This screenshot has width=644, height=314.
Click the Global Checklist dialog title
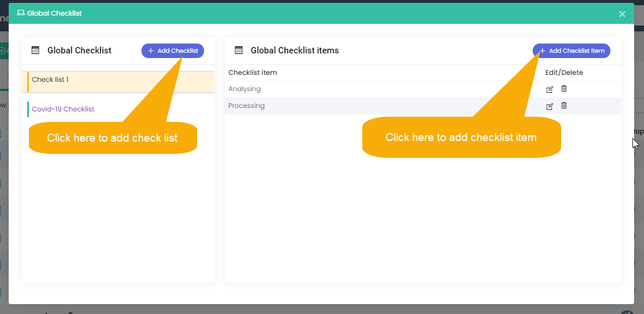click(x=54, y=13)
